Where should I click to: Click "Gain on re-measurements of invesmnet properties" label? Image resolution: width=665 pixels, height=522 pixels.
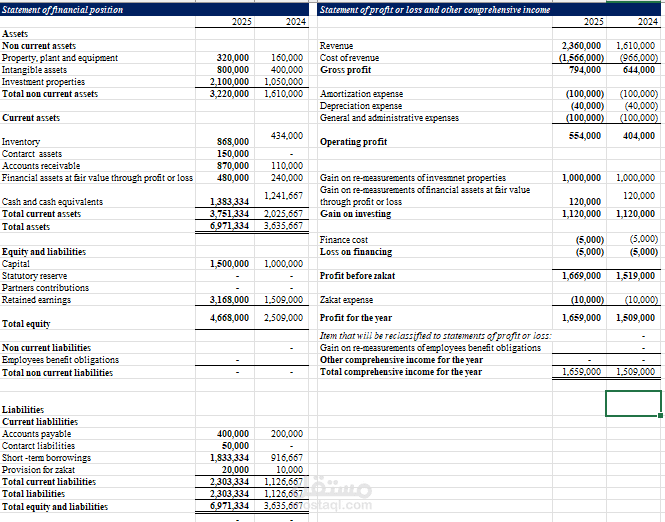tap(413, 178)
